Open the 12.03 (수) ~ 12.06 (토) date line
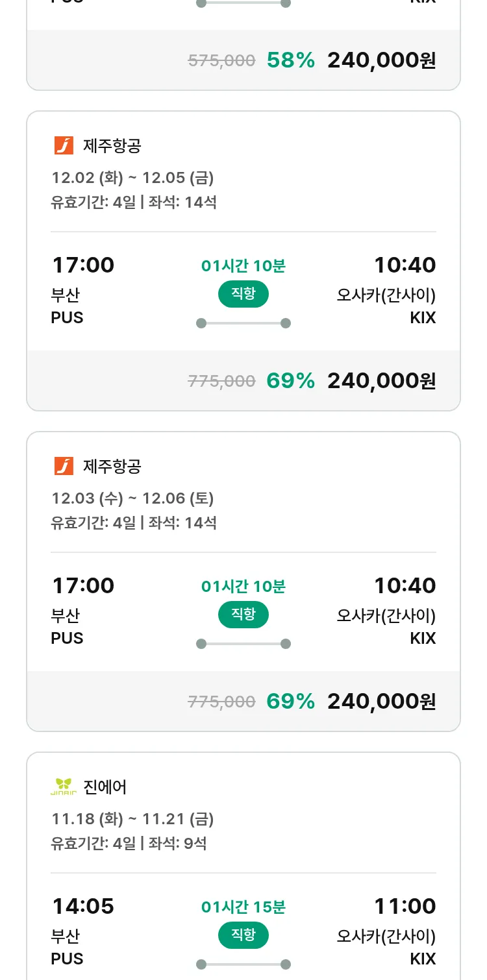487x980 pixels. 132,498
